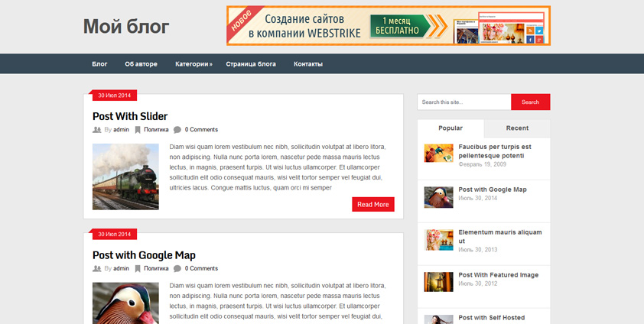This screenshot has width=644, height=324.
Task: Click admin author link under Post With Slider
Action: point(121,130)
